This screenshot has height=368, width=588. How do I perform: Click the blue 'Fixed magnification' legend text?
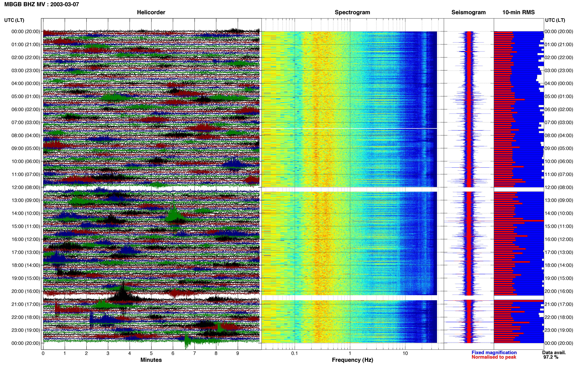pos(494,353)
